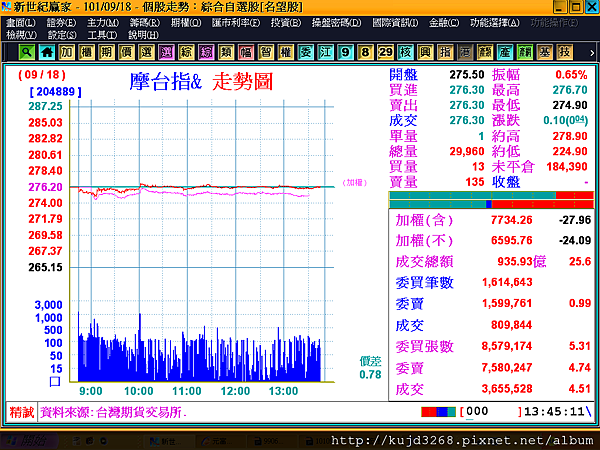
Task: Go to the home screen icon
Action: pos(47,52)
